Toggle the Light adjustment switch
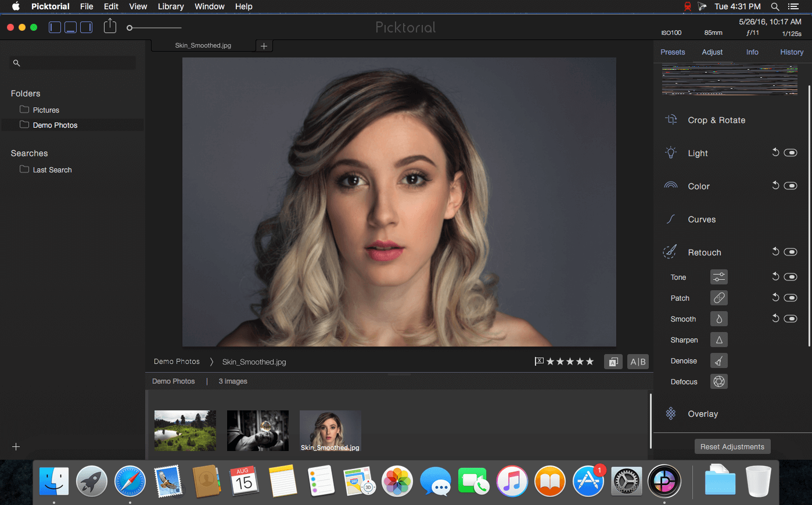 [791, 153]
